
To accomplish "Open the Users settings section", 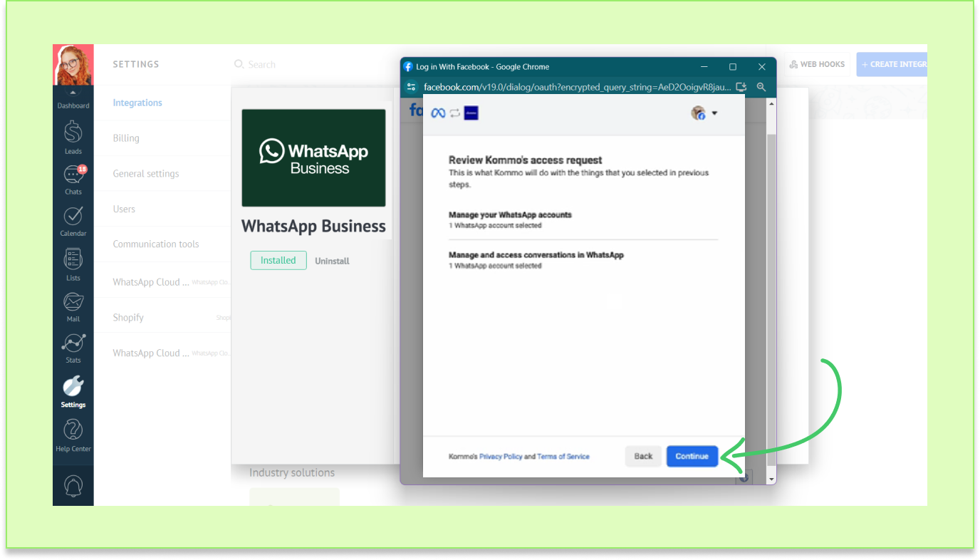I will click(x=124, y=209).
